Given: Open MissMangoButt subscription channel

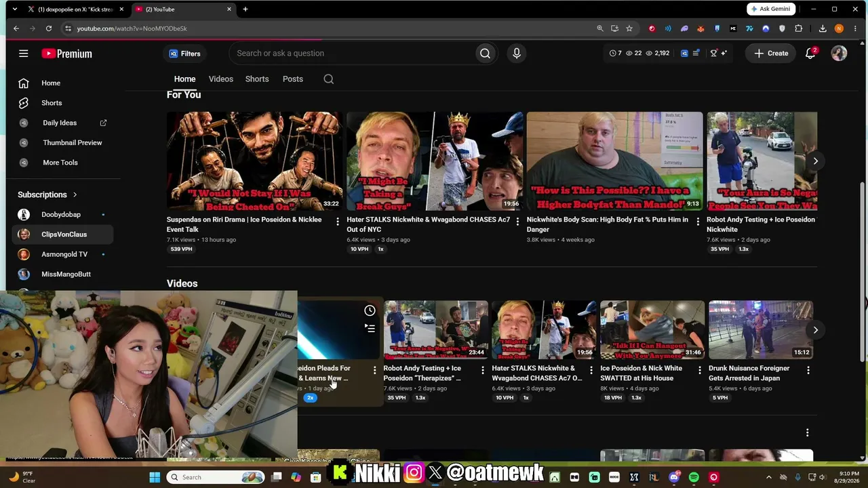Looking at the screenshot, I should point(63,274).
